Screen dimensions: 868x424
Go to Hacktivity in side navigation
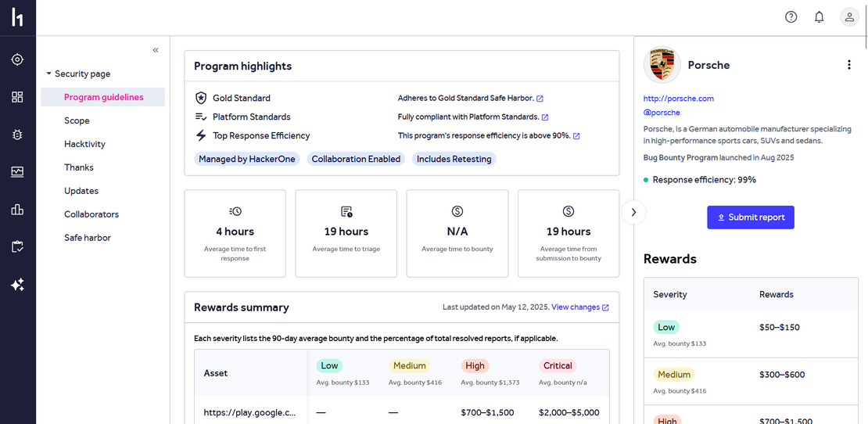click(84, 144)
